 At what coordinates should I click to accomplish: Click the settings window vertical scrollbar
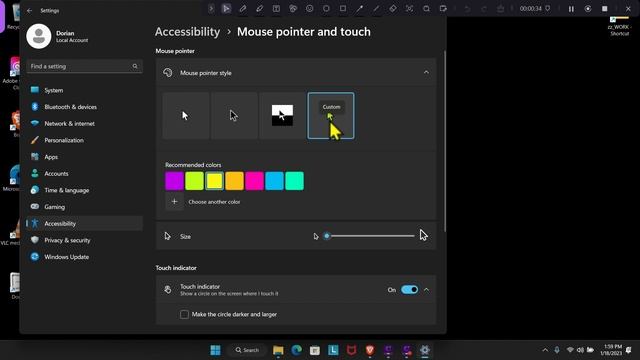pyautogui.click(x=444, y=141)
